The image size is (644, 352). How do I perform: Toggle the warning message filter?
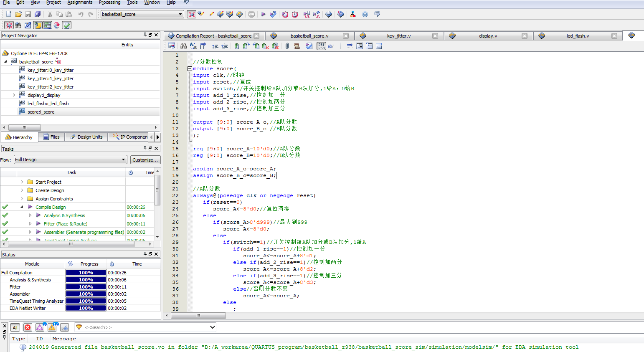(52, 327)
